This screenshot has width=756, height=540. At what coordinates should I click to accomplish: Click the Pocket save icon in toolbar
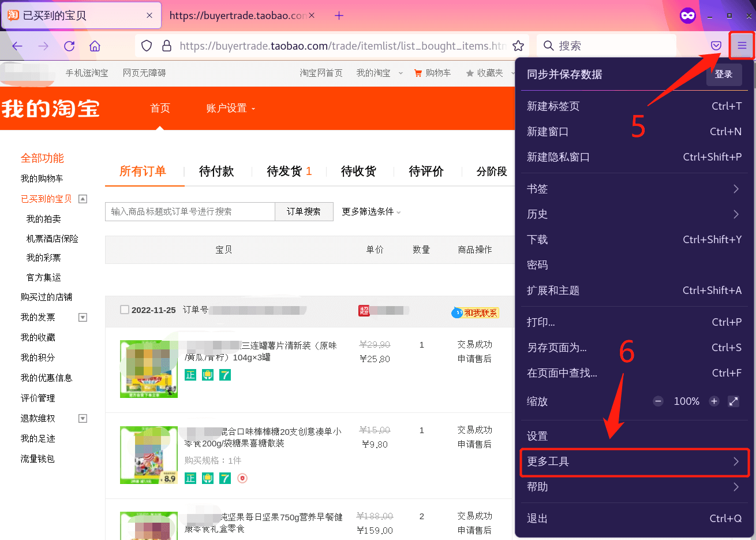click(x=716, y=46)
